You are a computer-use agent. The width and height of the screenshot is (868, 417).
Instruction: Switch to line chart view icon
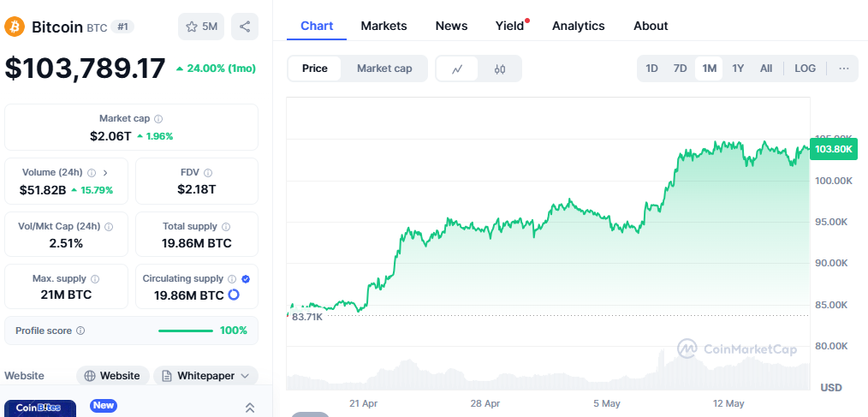[458, 69]
